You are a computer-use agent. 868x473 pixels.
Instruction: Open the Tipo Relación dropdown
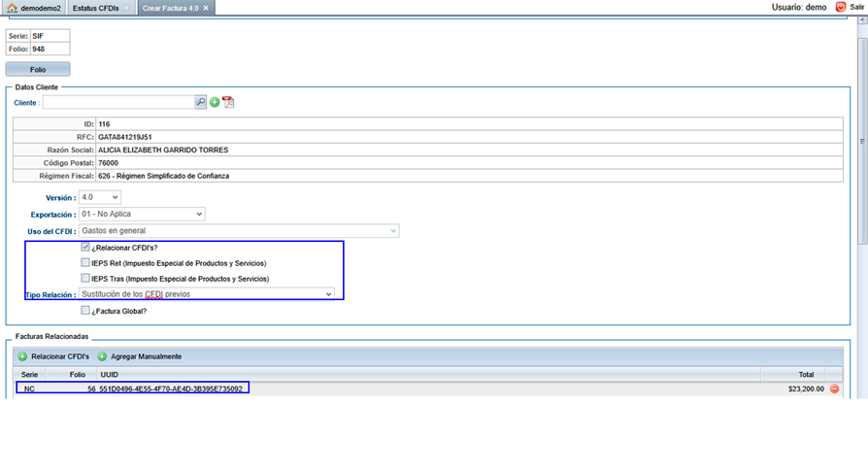click(207, 293)
